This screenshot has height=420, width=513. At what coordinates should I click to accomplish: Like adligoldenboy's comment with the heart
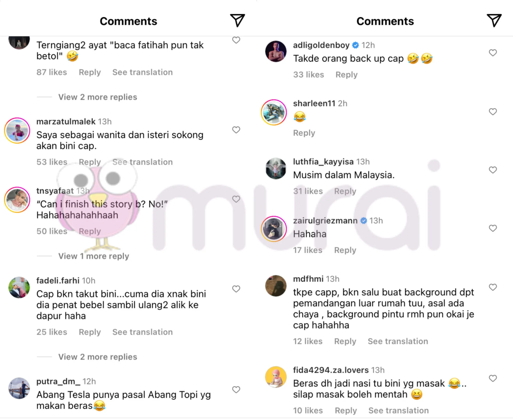(x=493, y=53)
